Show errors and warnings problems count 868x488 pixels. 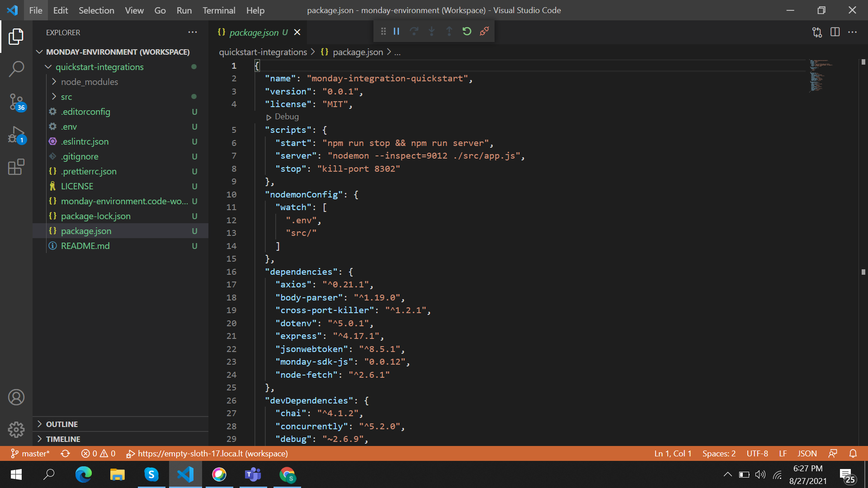[x=99, y=454]
